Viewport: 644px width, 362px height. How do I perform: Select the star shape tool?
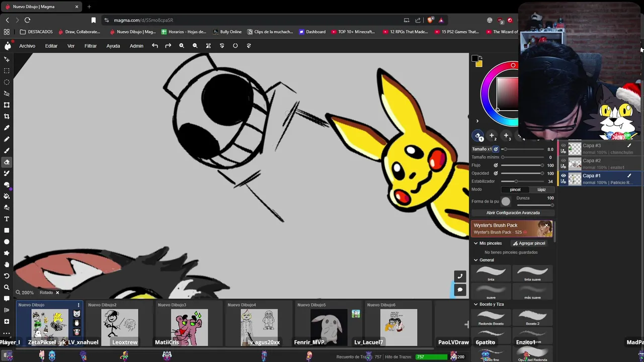(7, 253)
